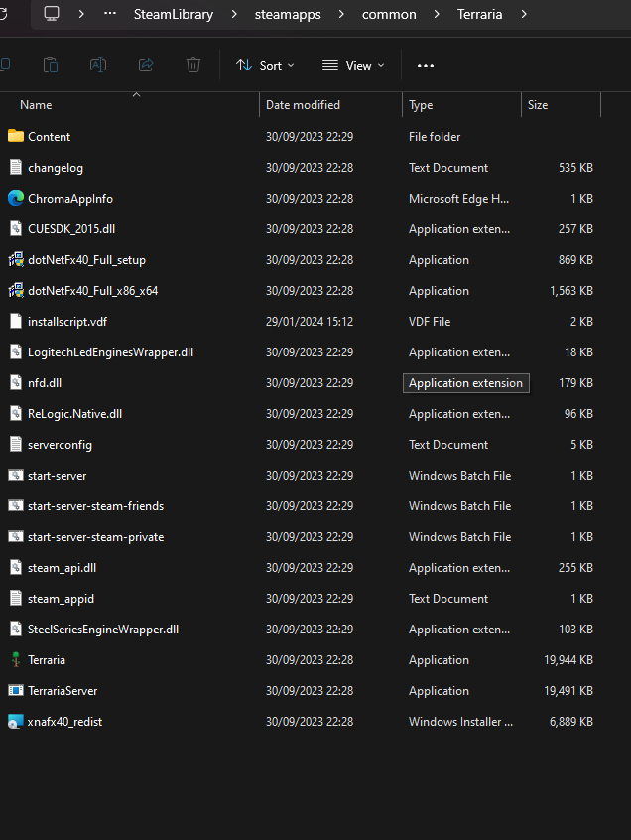
Task: Select the xnafx40_redist installer icon
Action: coord(16,722)
